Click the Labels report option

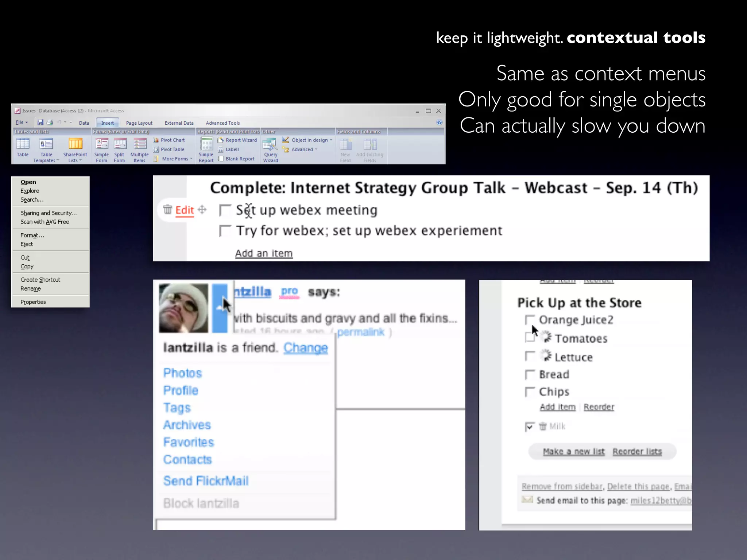(229, 149)
